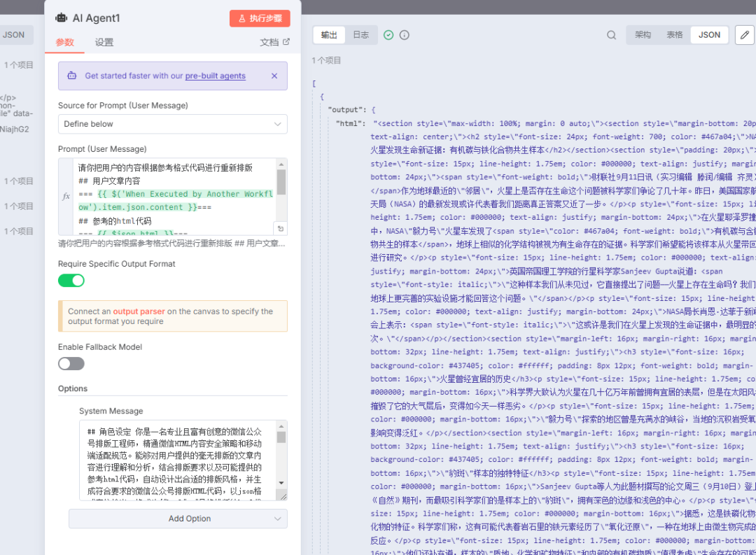The height and width of the screenshot is (555, 756).
Task: Click the AI Agent1 title
Action: [96, 17]
